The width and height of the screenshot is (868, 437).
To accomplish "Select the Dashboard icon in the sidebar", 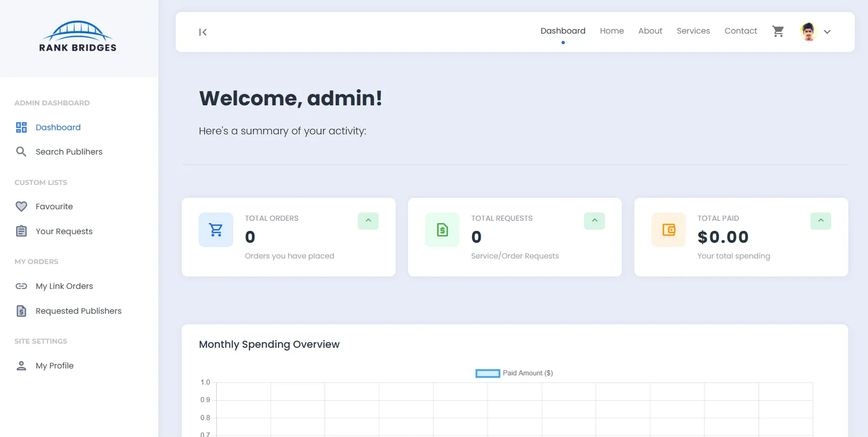I will [x=21, y=127].
